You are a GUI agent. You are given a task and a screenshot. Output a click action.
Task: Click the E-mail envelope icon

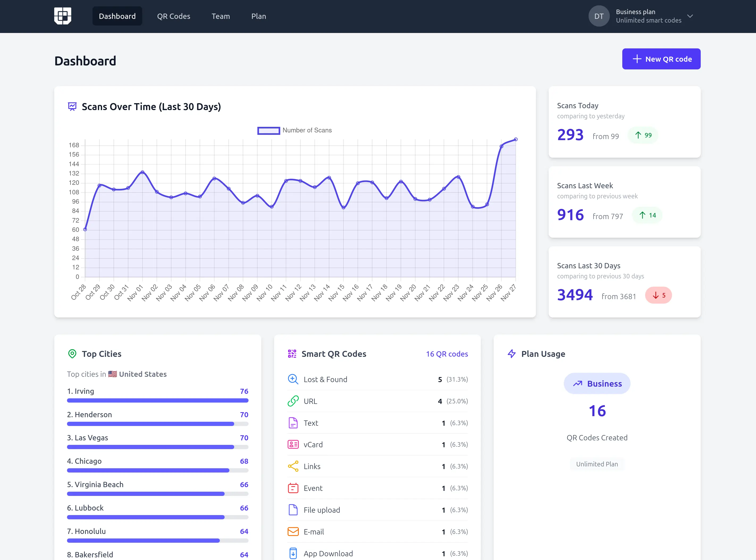tap(293, 532)
